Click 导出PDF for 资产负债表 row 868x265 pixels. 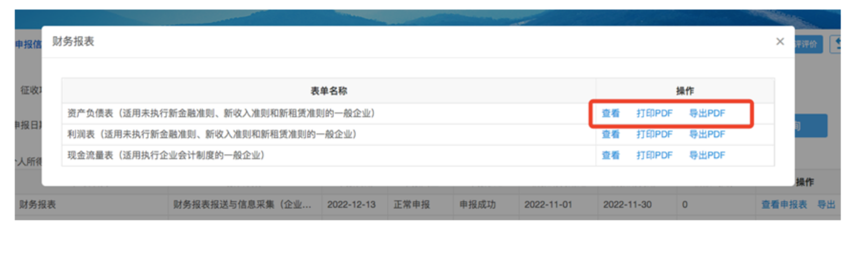[x=707, y=113]
